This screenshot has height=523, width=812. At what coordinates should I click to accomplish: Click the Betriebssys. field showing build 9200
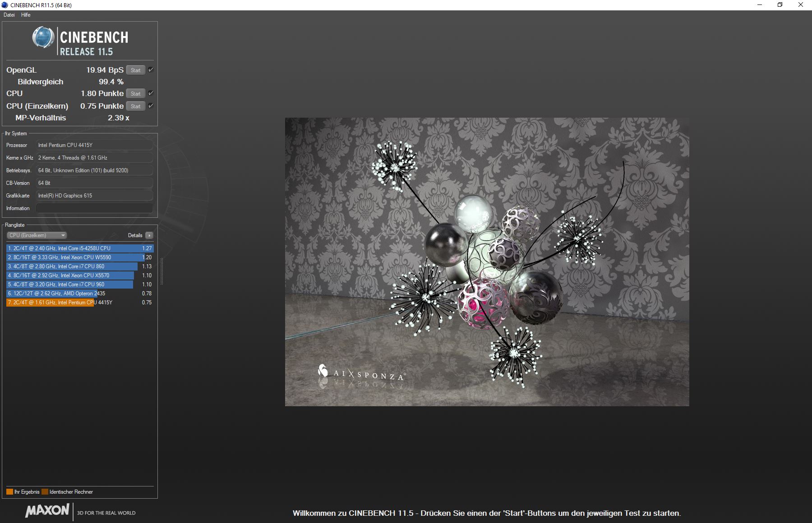(x=94, y=170)
